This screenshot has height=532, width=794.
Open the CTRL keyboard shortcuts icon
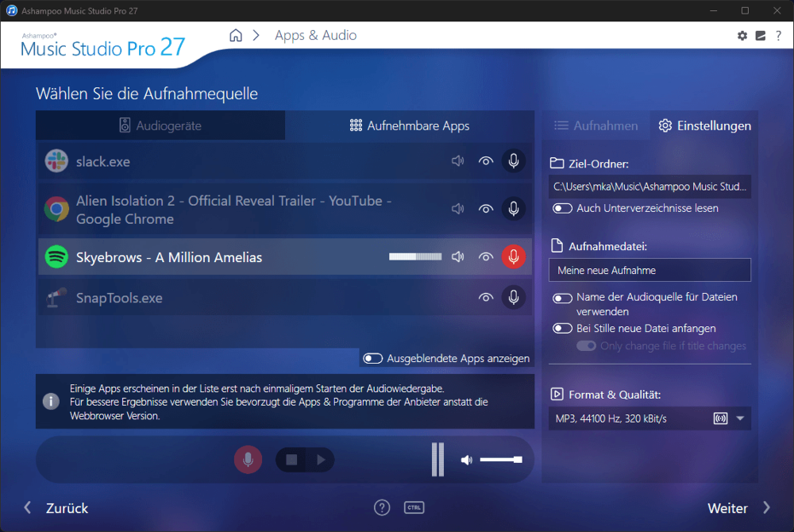click(x=414, y=507)
